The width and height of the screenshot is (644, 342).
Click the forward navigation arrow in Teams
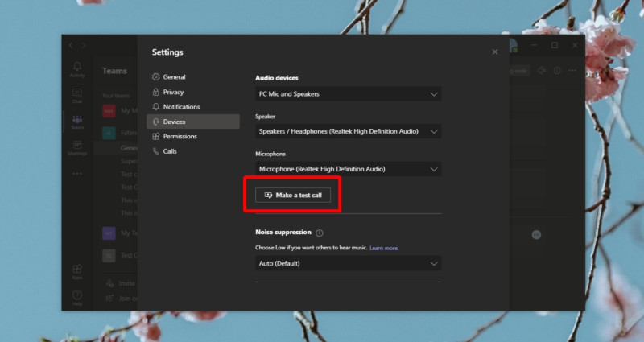(x=84, y=45)
